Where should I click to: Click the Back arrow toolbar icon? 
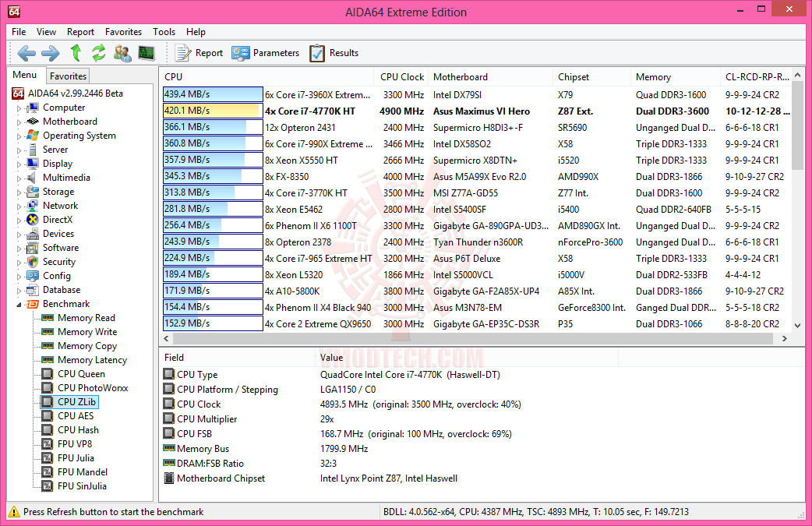[26, 53]
